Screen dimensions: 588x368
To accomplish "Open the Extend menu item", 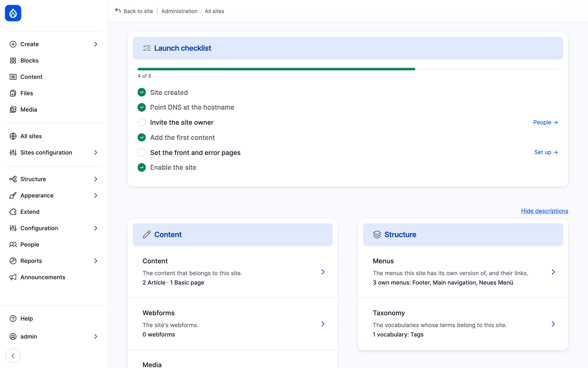I will pyautogui.click(x=54, y=212).
